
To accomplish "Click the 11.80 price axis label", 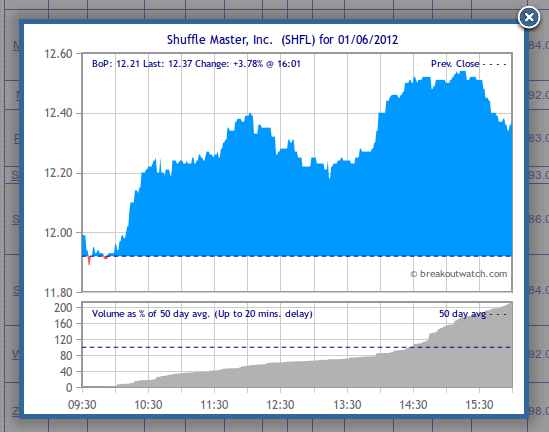I will tap(58, 292).
